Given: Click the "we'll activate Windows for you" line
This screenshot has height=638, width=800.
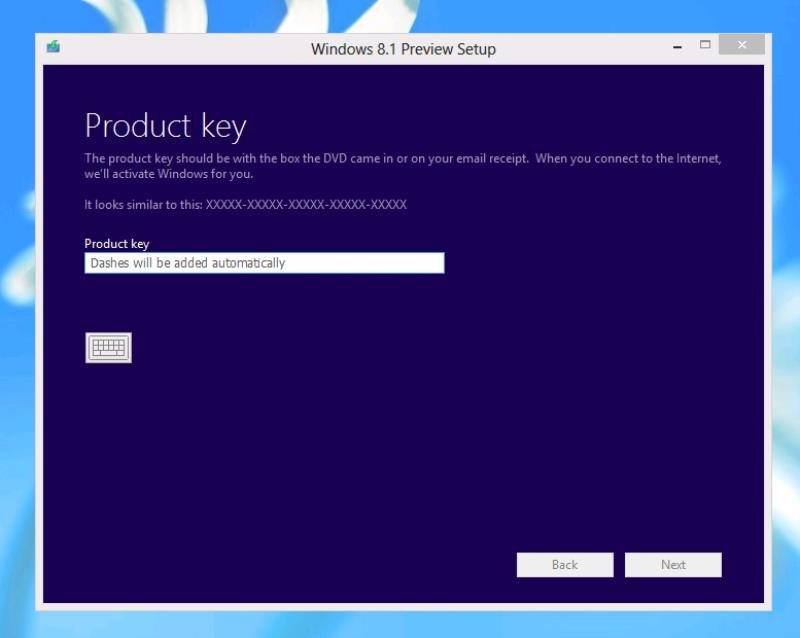Looking at the screenshot, I should 168,174.
